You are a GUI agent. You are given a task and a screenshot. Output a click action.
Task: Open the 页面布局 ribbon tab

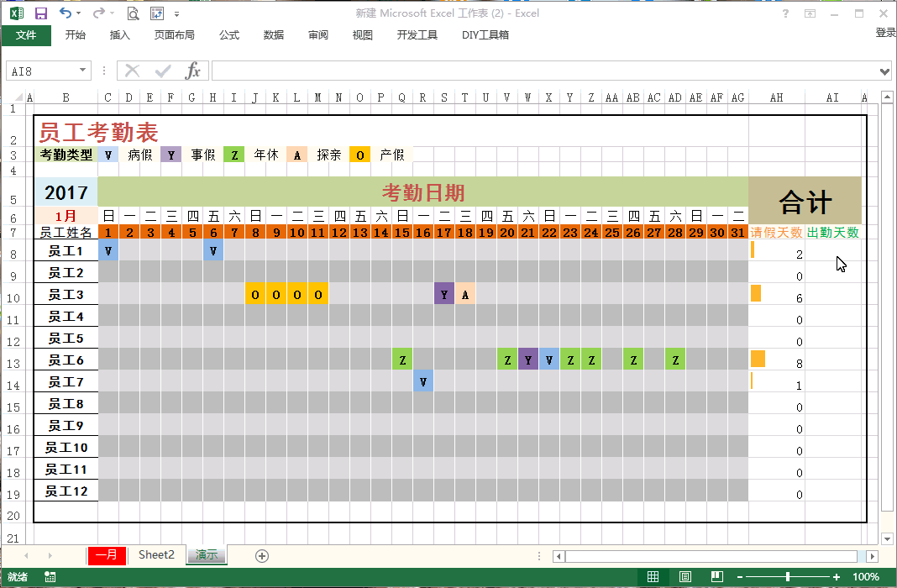coord(174,34)
